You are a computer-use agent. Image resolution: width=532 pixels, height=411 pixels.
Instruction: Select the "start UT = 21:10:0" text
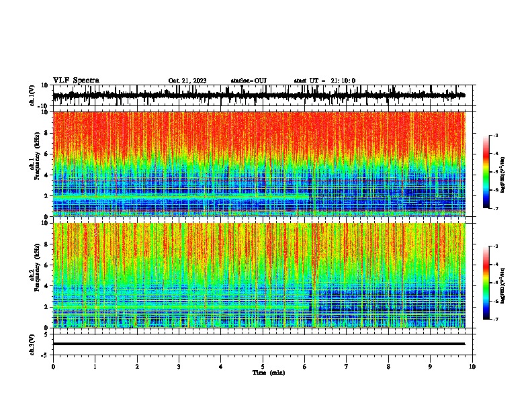(x=324, y=81)
